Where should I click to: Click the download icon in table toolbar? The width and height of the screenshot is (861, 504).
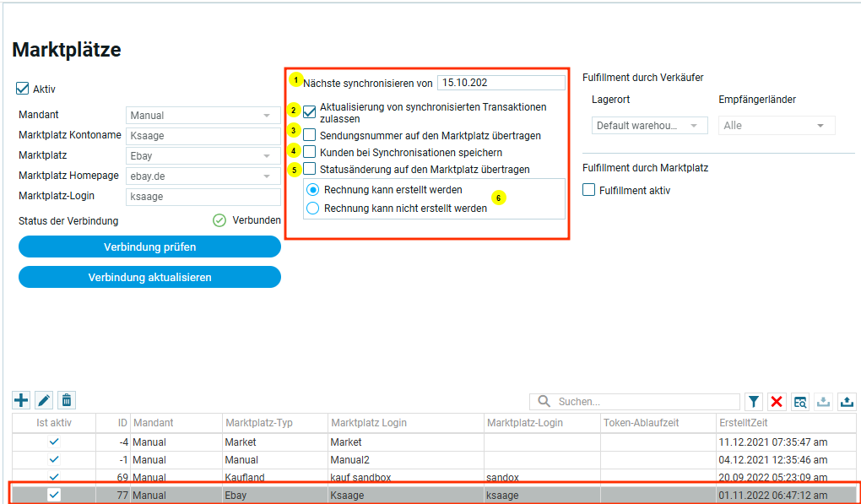click(823, 402)
